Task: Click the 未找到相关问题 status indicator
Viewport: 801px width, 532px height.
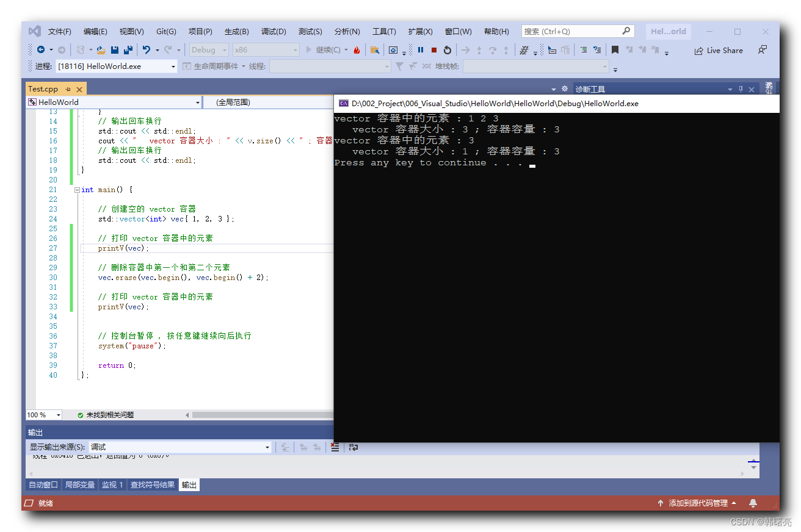Action: point(106,415)
